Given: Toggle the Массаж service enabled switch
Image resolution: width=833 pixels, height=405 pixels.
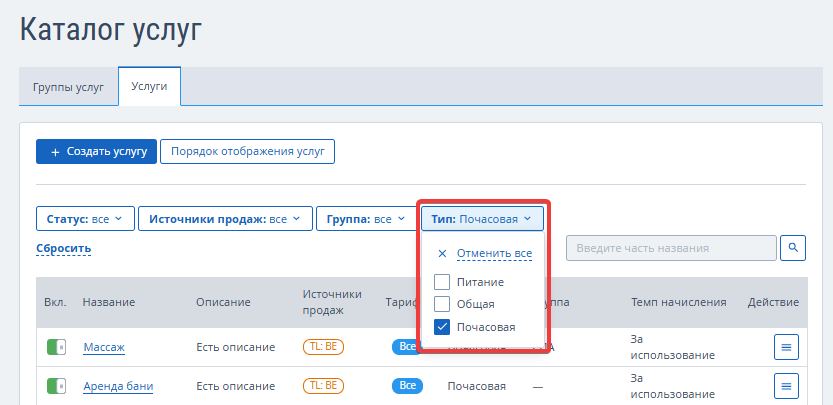Looking at the screenshot, I should [56, 347].
